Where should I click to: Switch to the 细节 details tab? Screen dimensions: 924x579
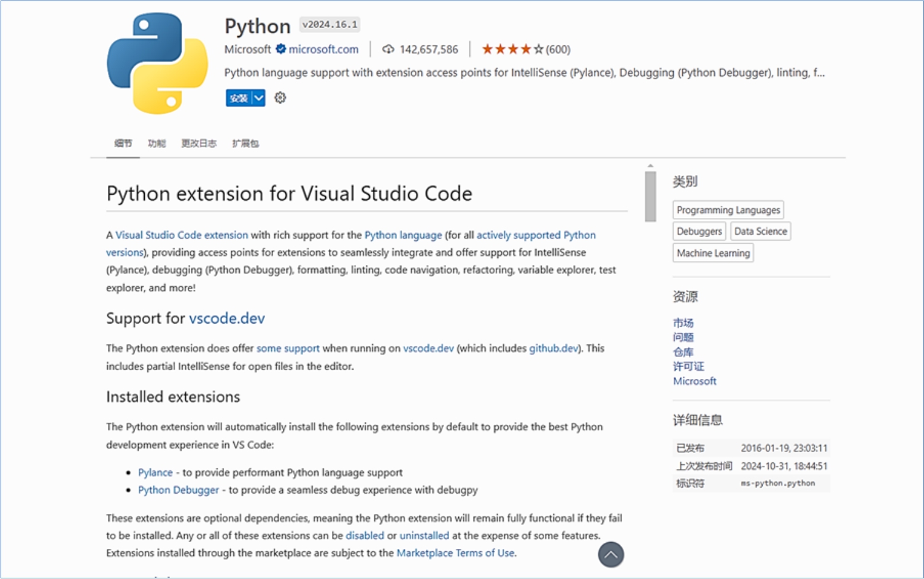(x=123, y=143)
